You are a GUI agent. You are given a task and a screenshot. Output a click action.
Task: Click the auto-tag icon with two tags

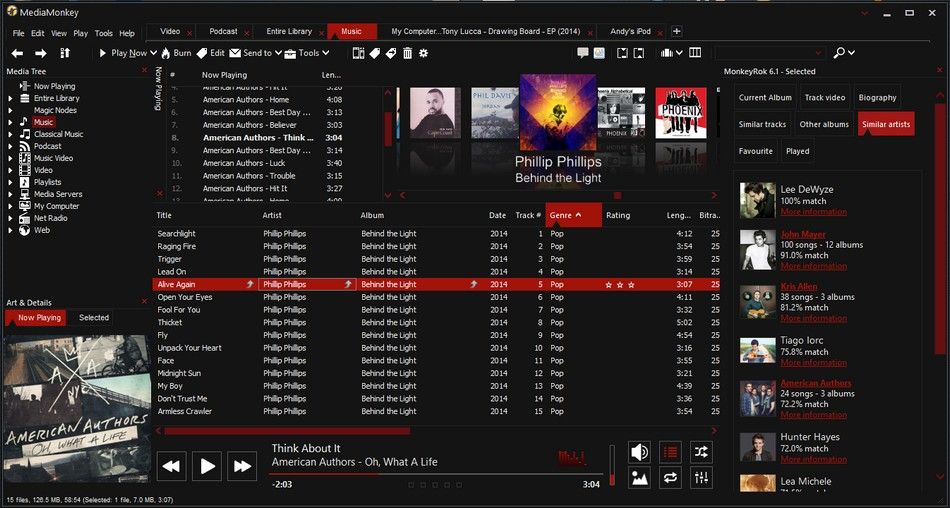pos(391,53)
